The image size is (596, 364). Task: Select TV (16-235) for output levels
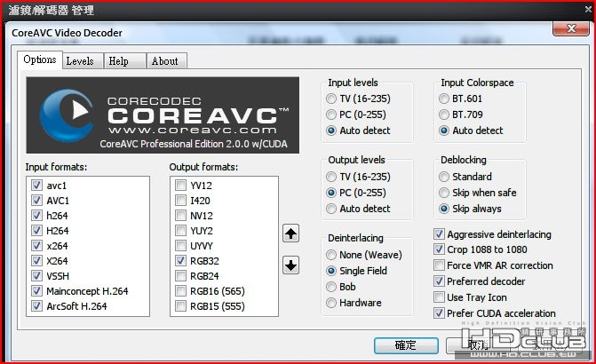(331, 177)
